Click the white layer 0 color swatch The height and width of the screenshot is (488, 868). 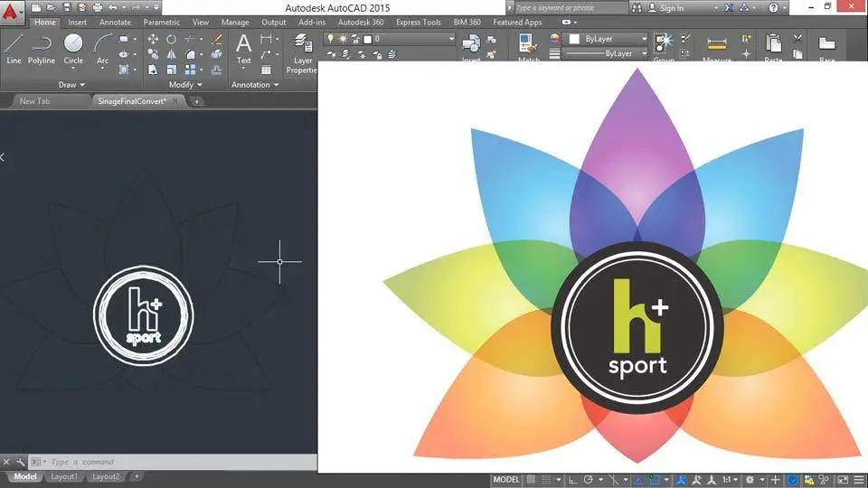pyautogui.click(x=368, y=39)
